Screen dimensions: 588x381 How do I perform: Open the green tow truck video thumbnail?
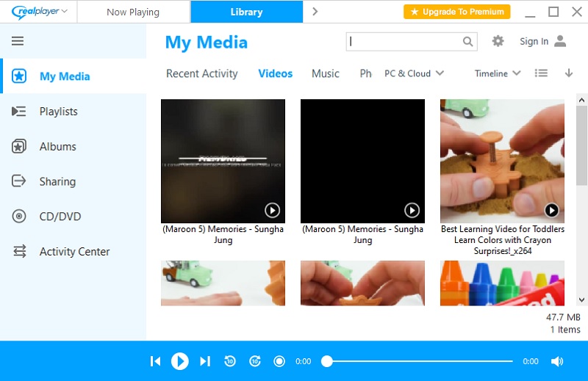223,283
